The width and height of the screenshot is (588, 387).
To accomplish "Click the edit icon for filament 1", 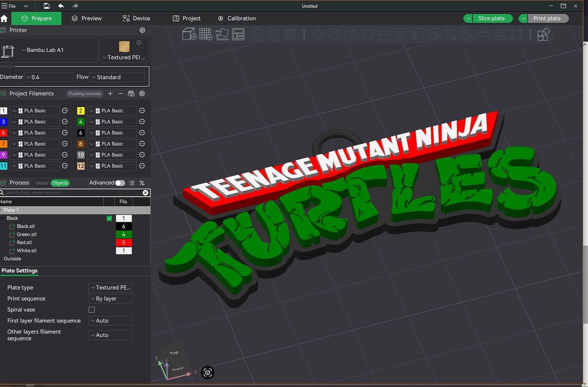I will [x=65, y=111].
